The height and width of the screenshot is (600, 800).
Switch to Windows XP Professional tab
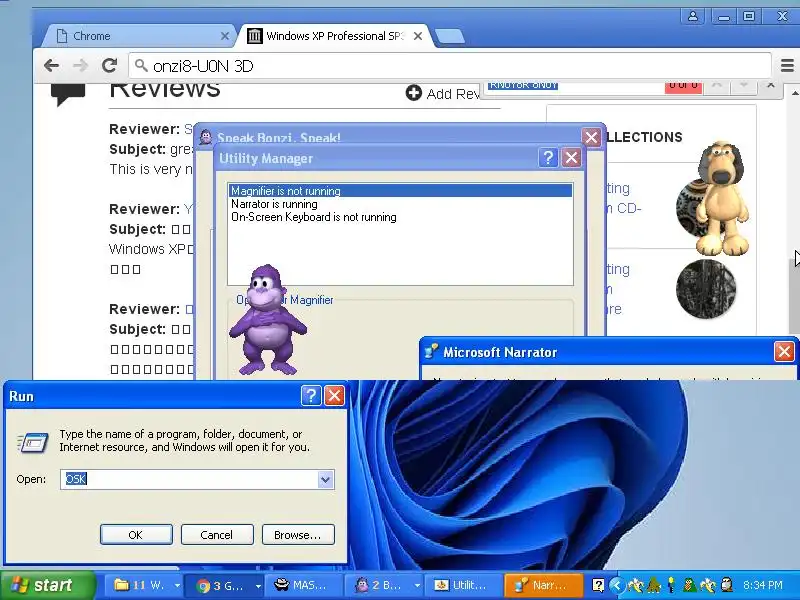334,36
